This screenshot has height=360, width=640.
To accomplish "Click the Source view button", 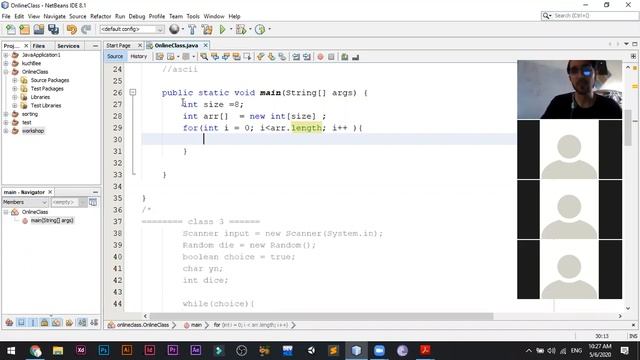I will click(115, 56).
